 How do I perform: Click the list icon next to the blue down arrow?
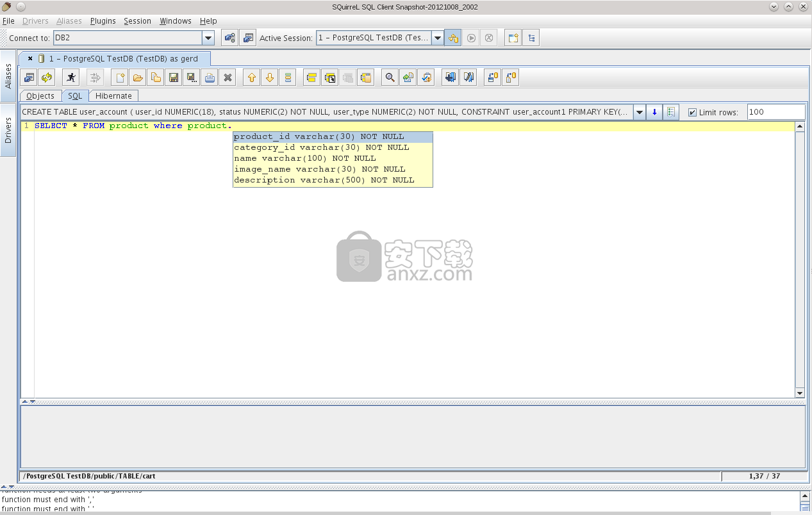[671, 112]
